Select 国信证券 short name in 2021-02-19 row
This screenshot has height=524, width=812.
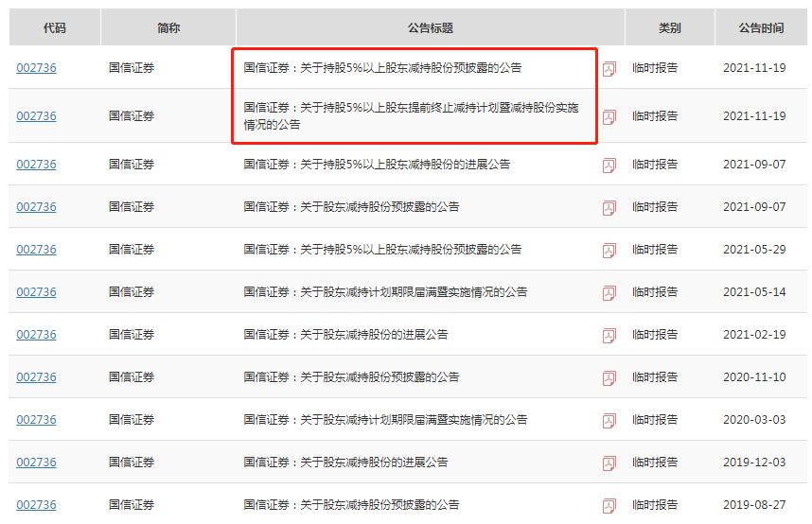[132, 335]
